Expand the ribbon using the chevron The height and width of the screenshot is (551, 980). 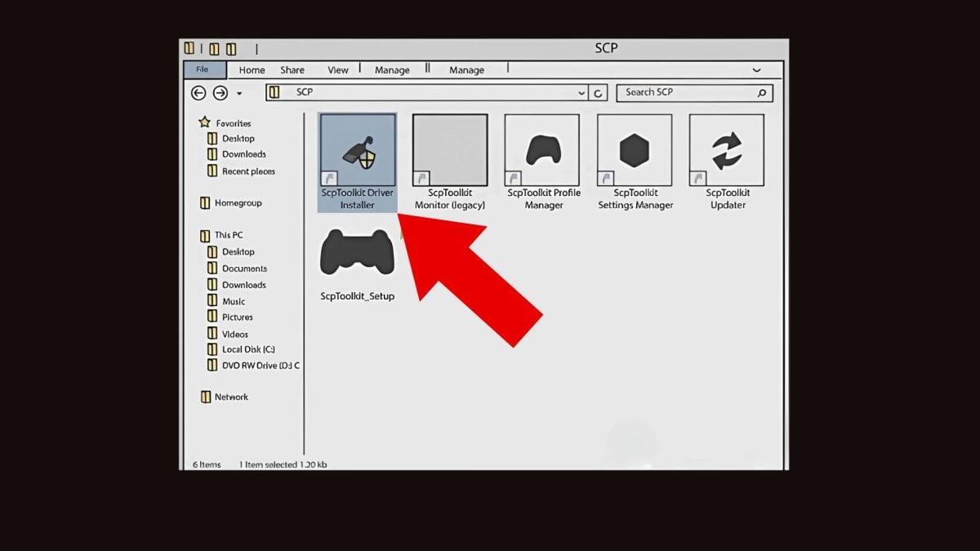(x=756, y=70)
